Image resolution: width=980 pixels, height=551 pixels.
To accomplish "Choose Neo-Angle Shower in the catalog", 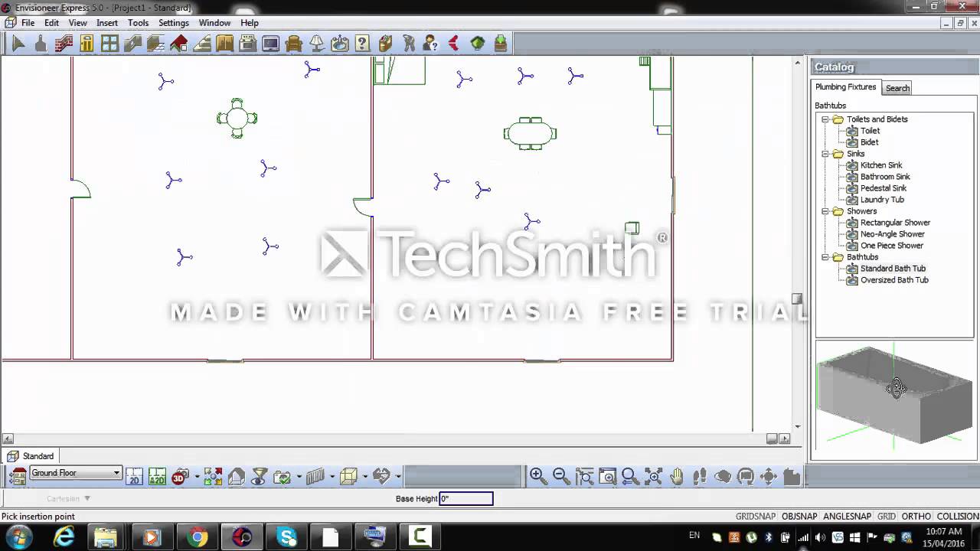I will (892, 234).
